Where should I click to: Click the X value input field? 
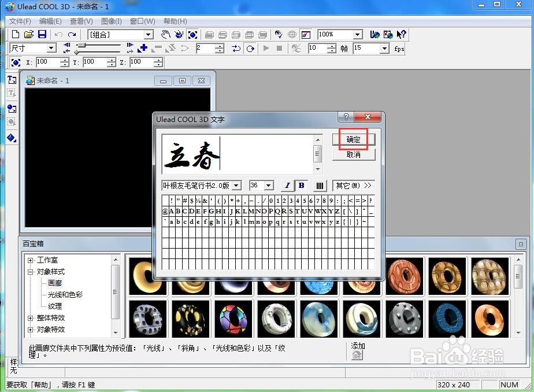click(47, 62)
